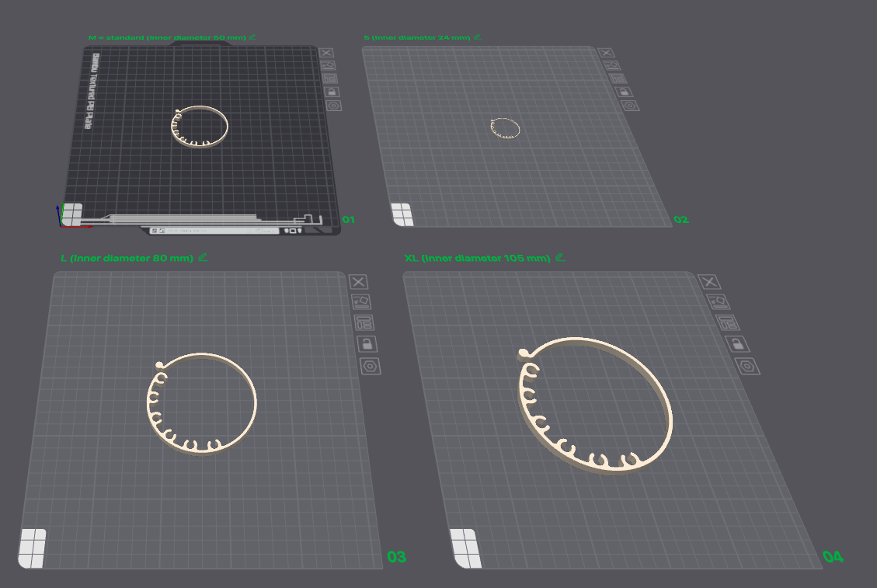The image size is (877, 588).
Task: Arrange objects on plate 01
Action: 330,78
